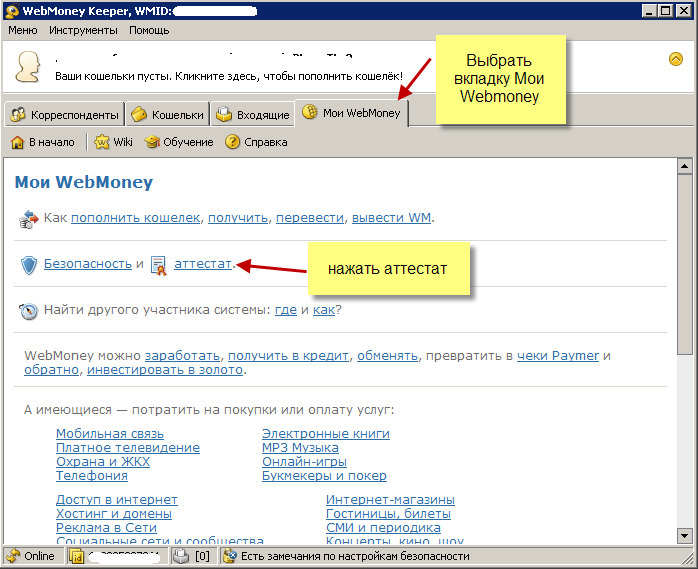Open the получить link in the first row
The width and height of the screenshot is (698, 569).
pyautogui.click(x=238, y=218)
